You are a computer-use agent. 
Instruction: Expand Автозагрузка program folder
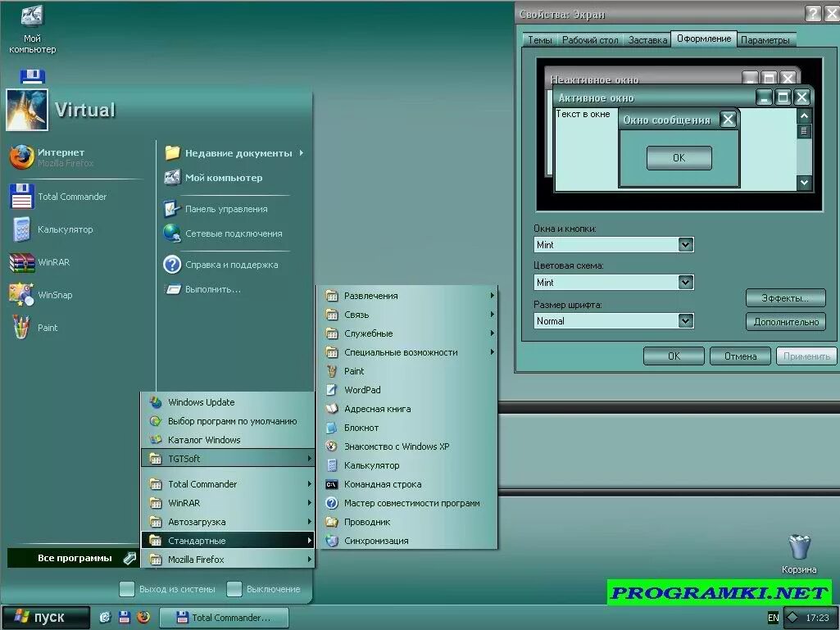tap(228, 522)
